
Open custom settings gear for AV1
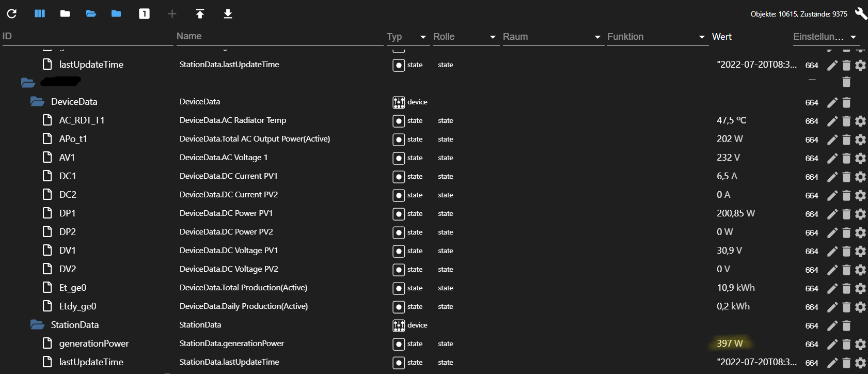[x=860, y=158]
